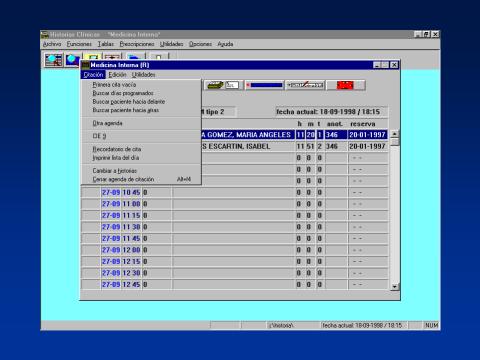Click the red icon toolbar button
Screen dimensions: 480x360
pyautogui.click(x=345, y=85)
